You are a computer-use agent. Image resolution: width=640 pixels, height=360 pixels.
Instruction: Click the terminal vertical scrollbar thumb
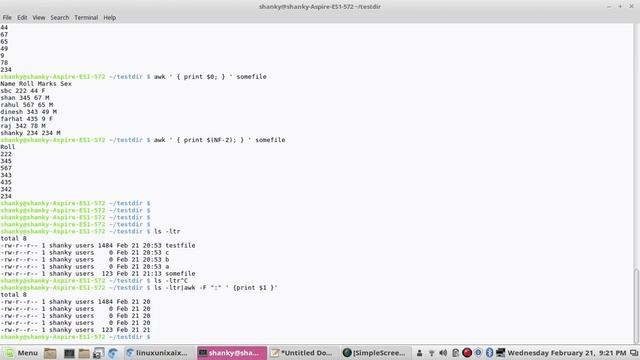pos(636,306)
